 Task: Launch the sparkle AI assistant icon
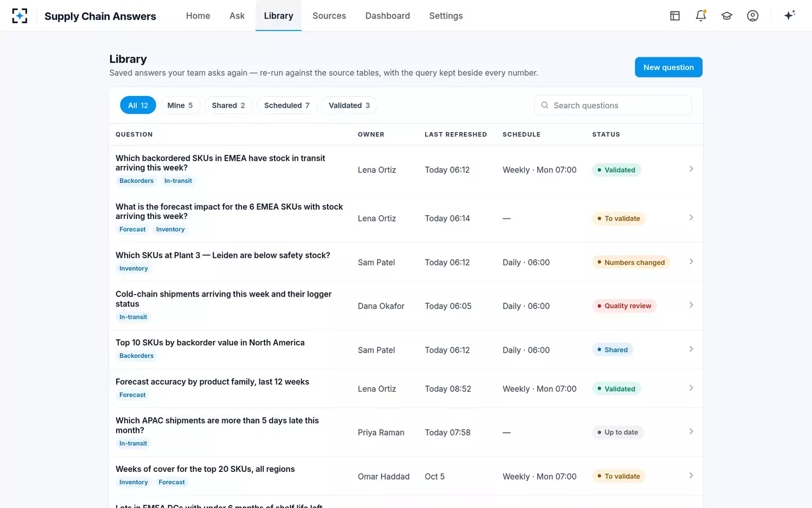tap(789, 15)
